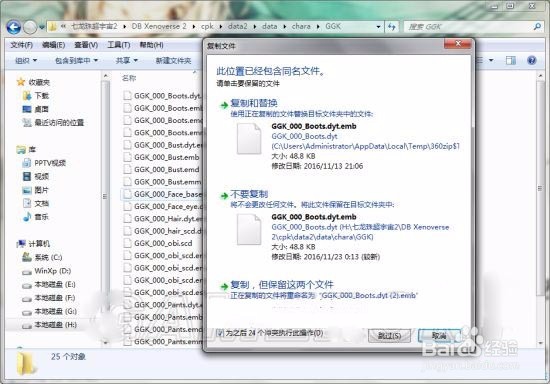
Task: Toggle the preview pane icon
Action: tap(510, 60)
